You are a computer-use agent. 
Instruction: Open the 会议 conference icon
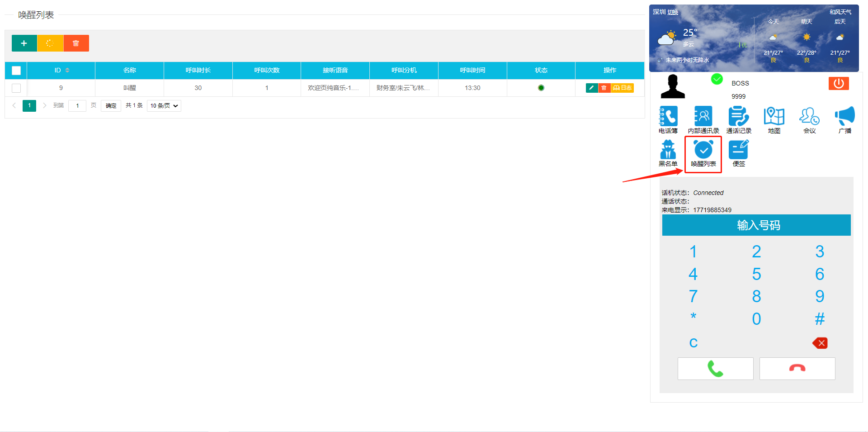click(809, 117)
